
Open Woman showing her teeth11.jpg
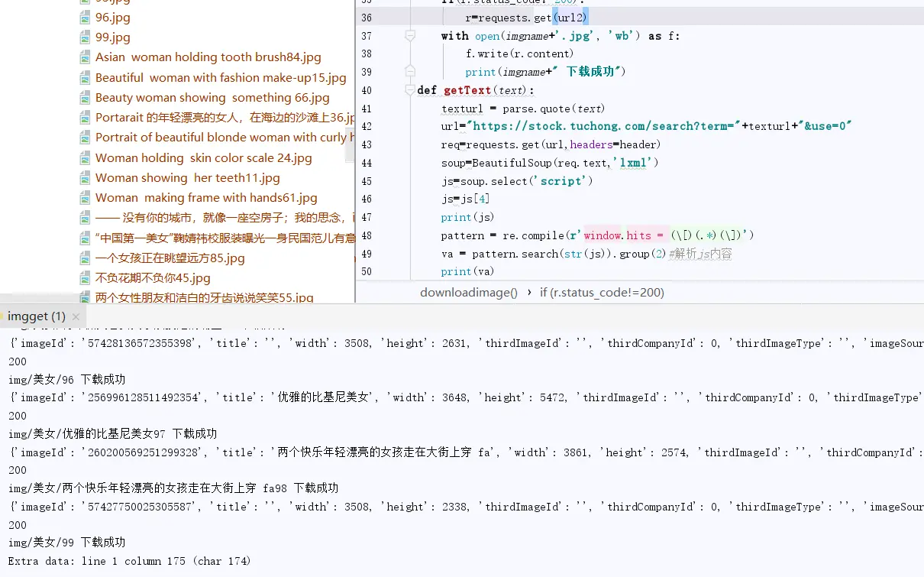(188, 178)
